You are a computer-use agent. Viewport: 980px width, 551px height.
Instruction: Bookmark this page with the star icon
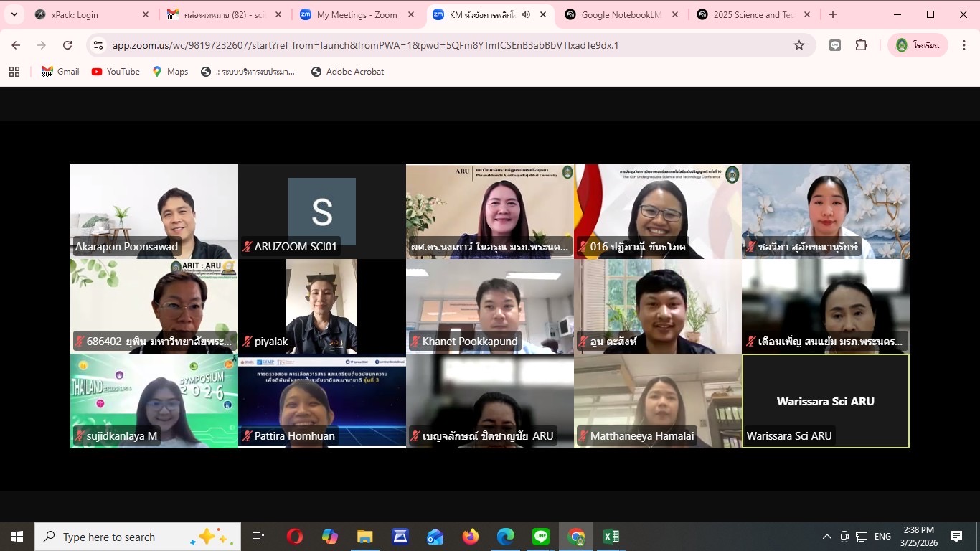798,45
